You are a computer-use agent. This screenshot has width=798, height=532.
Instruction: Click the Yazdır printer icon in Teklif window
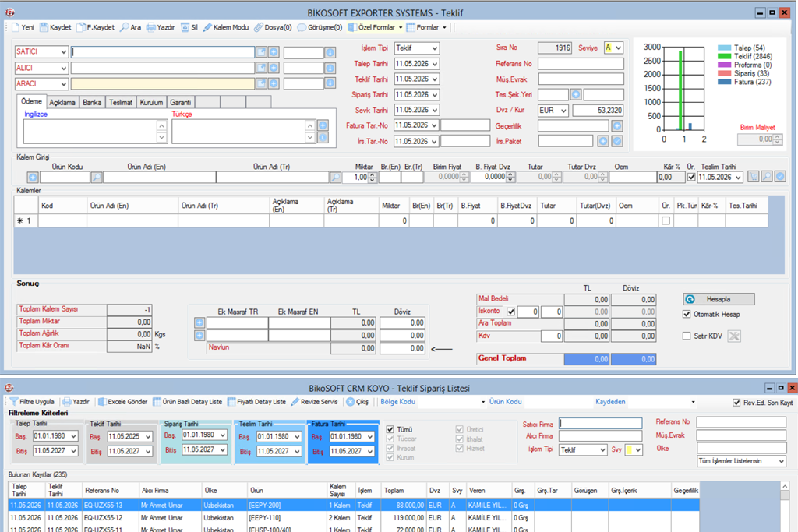point(150,27)
